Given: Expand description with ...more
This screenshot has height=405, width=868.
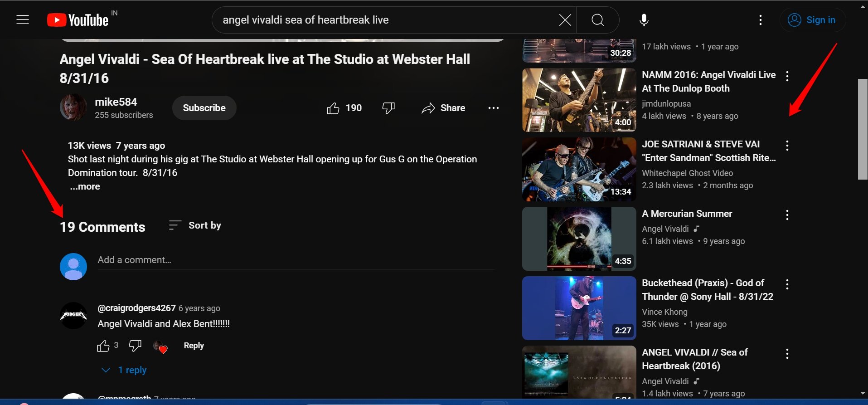Looking at the screenshot, I should (85, 186).
